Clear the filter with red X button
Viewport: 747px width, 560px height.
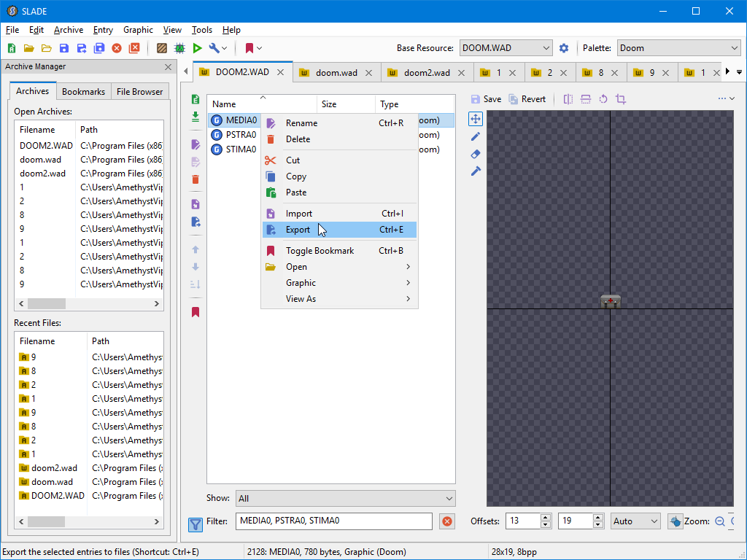click(447, 521)
